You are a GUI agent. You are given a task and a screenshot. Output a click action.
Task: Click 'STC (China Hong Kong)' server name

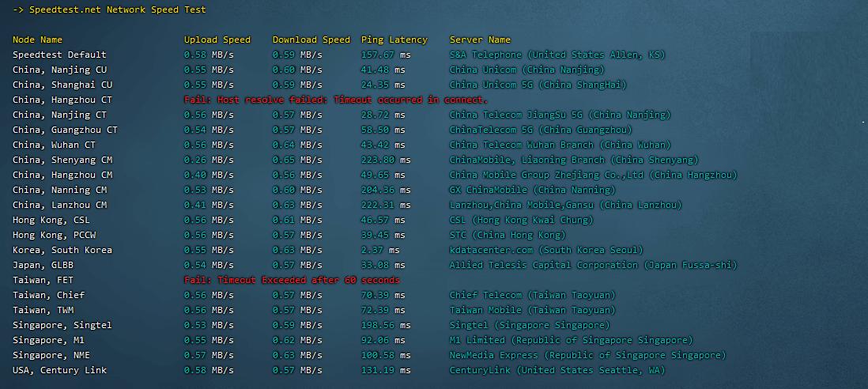[508, 235]
